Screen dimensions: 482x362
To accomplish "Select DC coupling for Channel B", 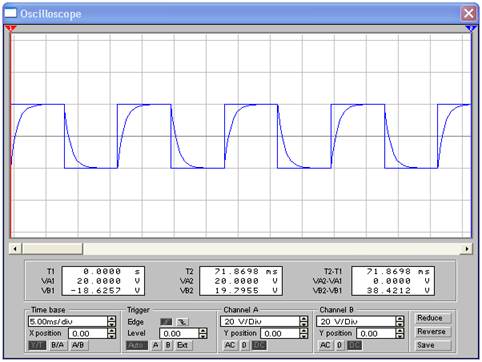I will pyautogui.click(x=354, y=345).
